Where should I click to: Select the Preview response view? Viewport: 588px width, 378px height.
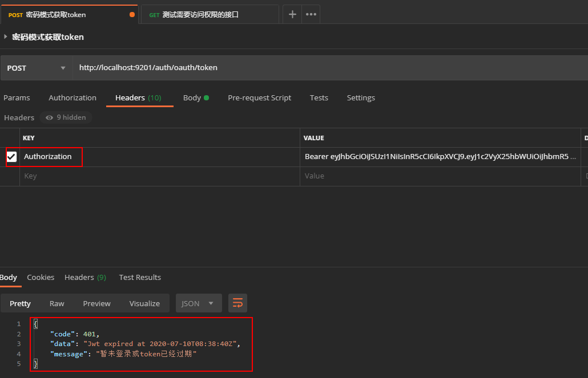click(96, 303)
